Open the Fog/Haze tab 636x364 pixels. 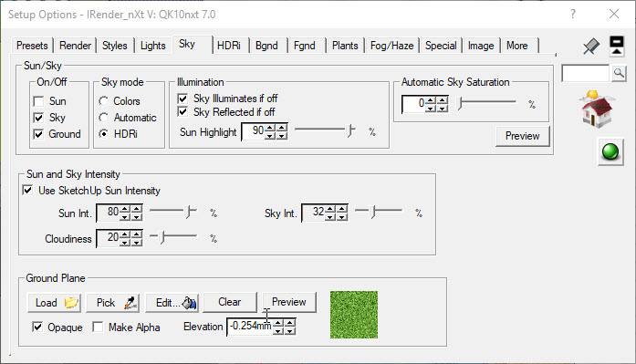[391, 46]
